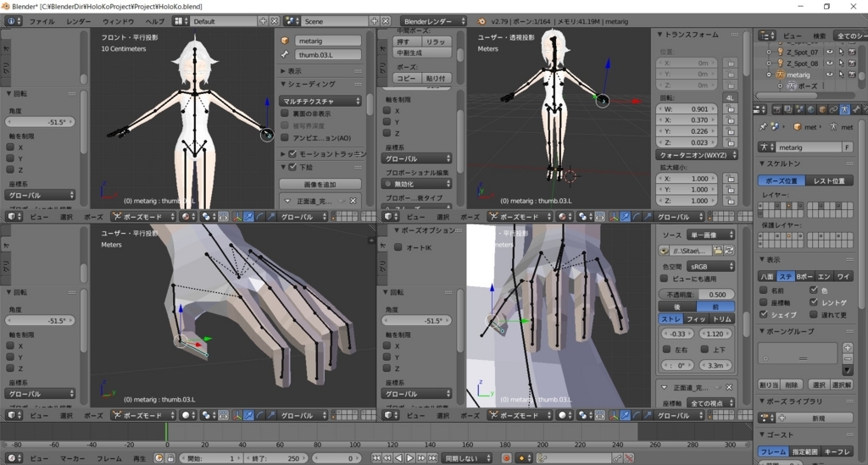Click the play animation button
The image size is (868, 465).
(410, 458)
